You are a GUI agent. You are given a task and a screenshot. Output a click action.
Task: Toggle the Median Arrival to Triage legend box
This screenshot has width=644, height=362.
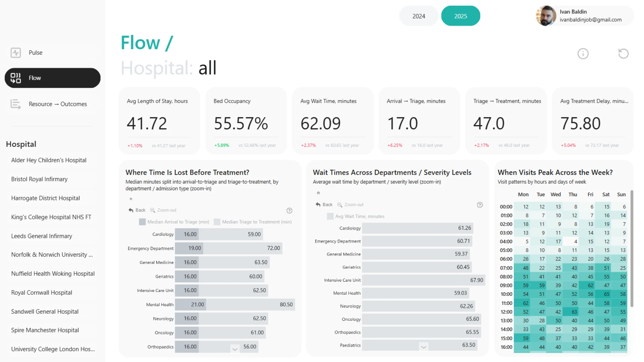(142, 222)
